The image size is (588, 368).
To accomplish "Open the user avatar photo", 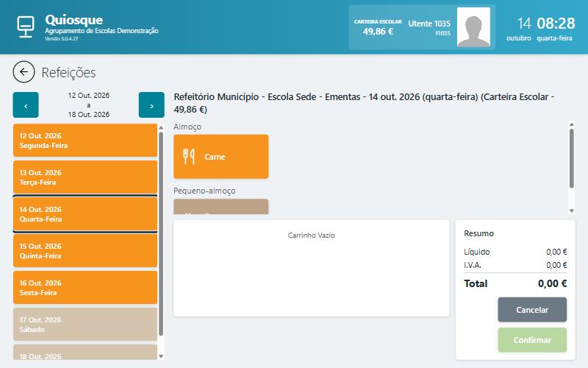I will tap(473, 27).
